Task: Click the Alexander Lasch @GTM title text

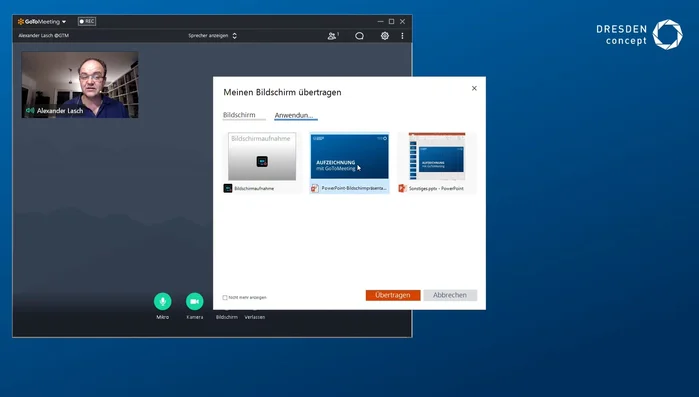Action: 44,36
